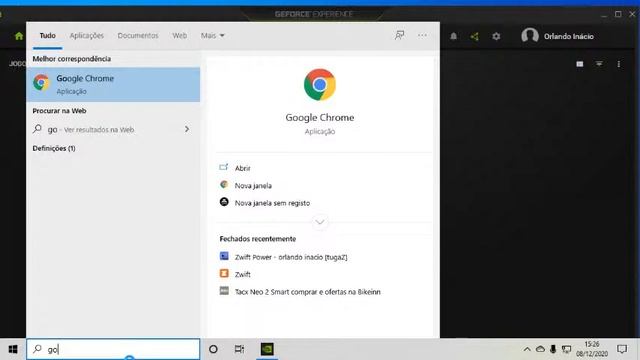640x360 pixels.
Task: Open recently closed Zwift page
Action: click(x=242, y=275)
